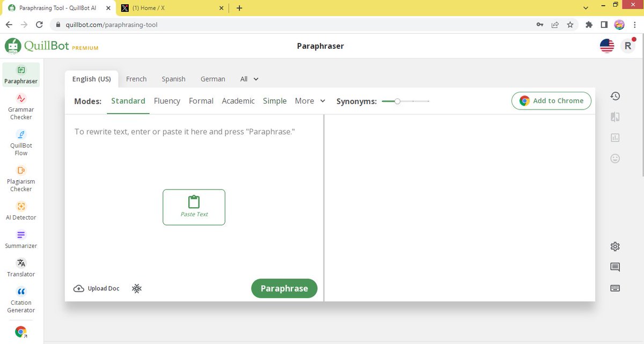
Task: Select French language tab
Action: coord(136,79)
